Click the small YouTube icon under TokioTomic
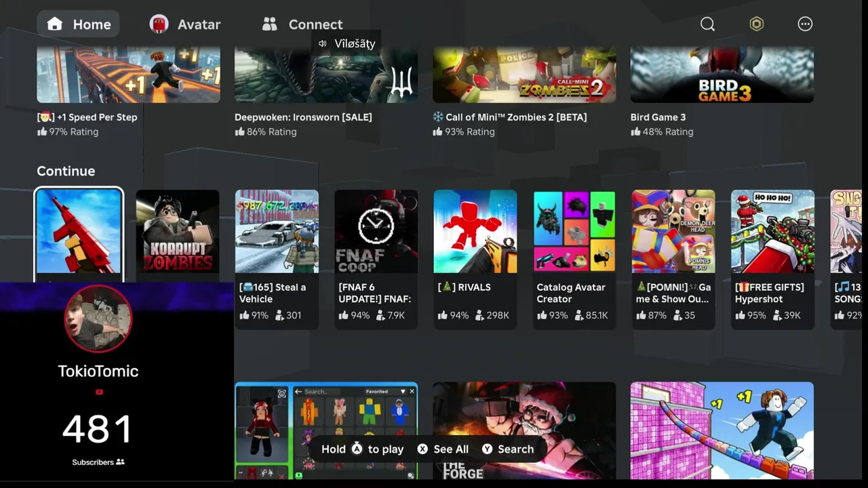Image resolution: width=868 pixels, height=488 pixels. tap(99, 392)
